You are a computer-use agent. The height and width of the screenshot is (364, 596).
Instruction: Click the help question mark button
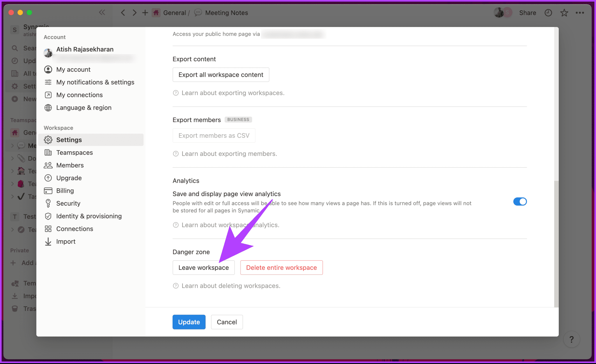coord(572,339)
